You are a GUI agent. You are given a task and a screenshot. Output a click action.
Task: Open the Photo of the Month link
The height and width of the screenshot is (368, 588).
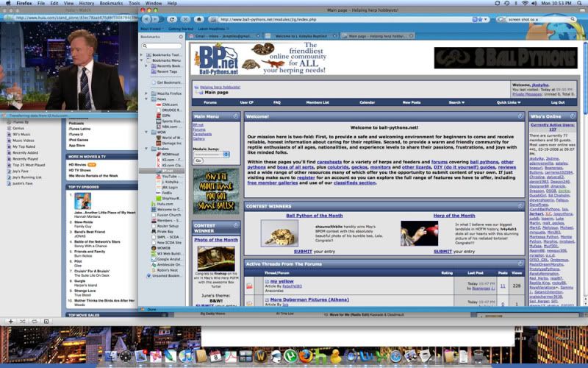coord(216,240)
